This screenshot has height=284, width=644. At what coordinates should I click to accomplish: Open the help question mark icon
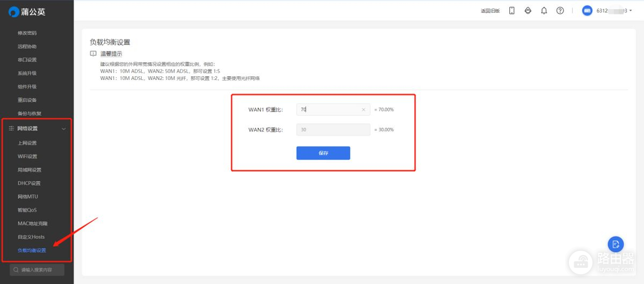[x=560, y=11]
